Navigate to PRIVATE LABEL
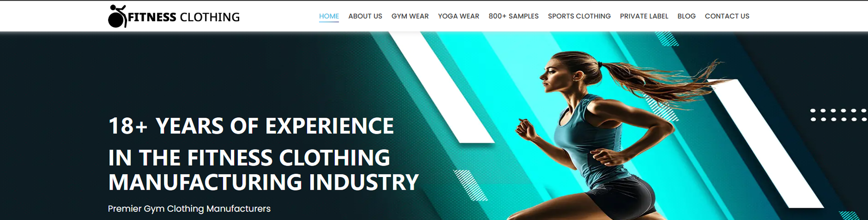The height and width of the screenshot is (220, 868). 644,16
